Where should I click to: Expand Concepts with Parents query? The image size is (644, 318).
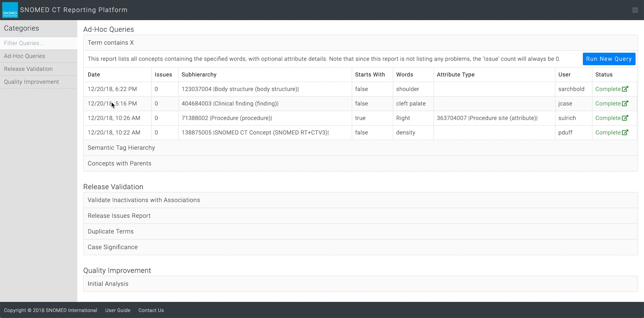(x=361, y=163)
